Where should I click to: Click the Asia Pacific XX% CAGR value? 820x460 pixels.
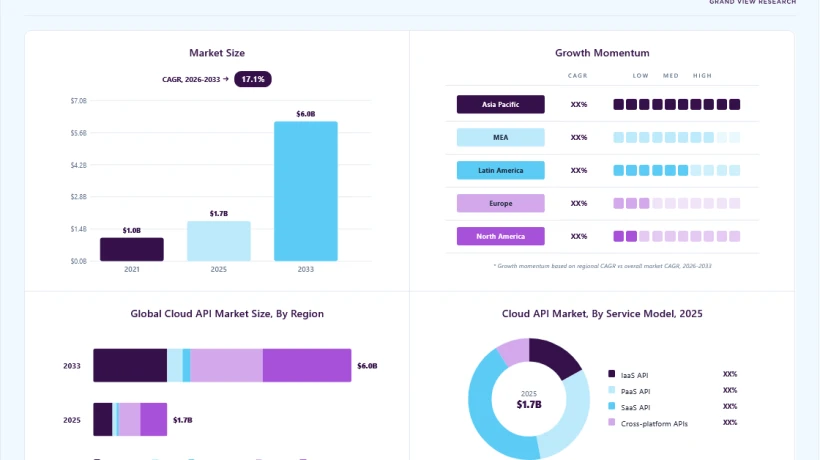pos(579,105)
